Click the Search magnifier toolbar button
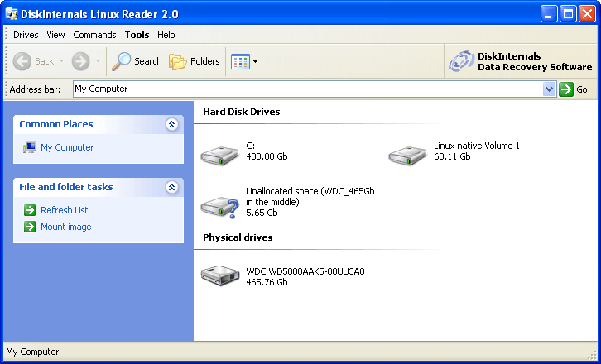Screen dimensions: 601x364 click(137, 61)
